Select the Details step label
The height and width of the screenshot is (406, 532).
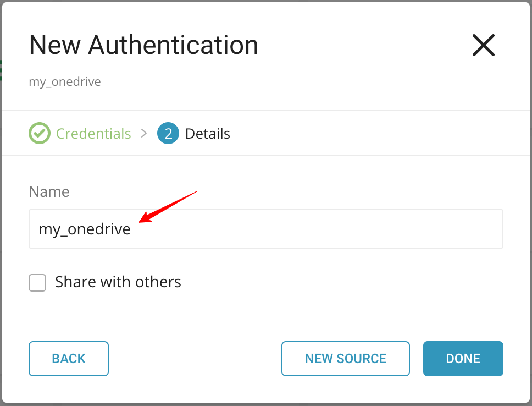[207, 134]
